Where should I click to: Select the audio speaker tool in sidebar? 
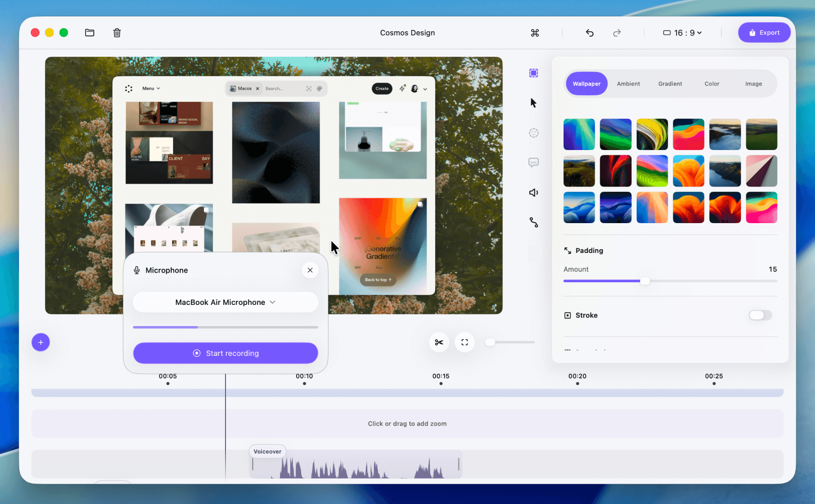tap(534, 192)
